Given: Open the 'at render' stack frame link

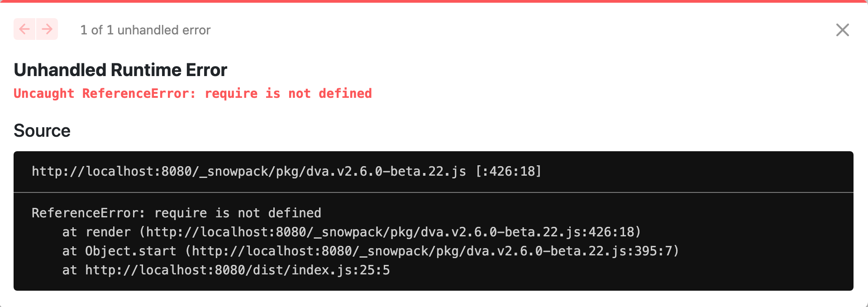Looking at the screenshot, I should (x=352, y=232).
